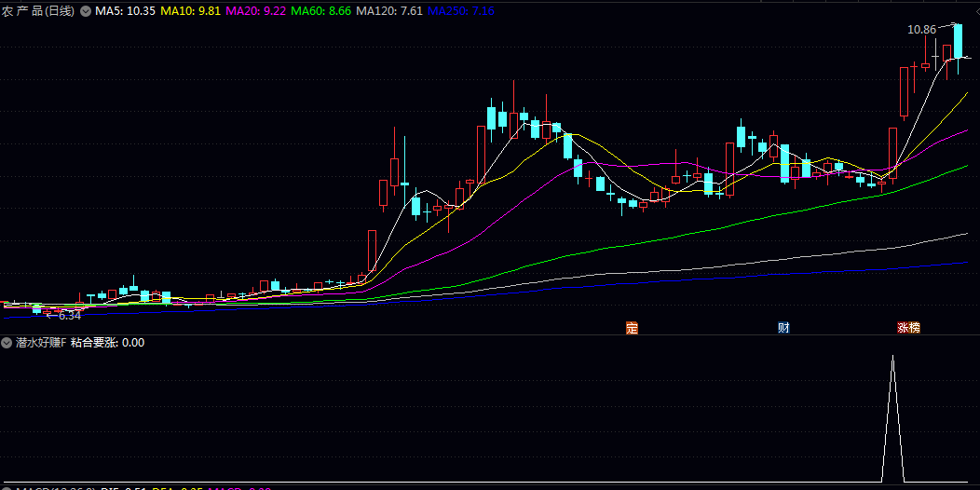
Task: Click the 10.86 high price label
Action: point(921,30)
